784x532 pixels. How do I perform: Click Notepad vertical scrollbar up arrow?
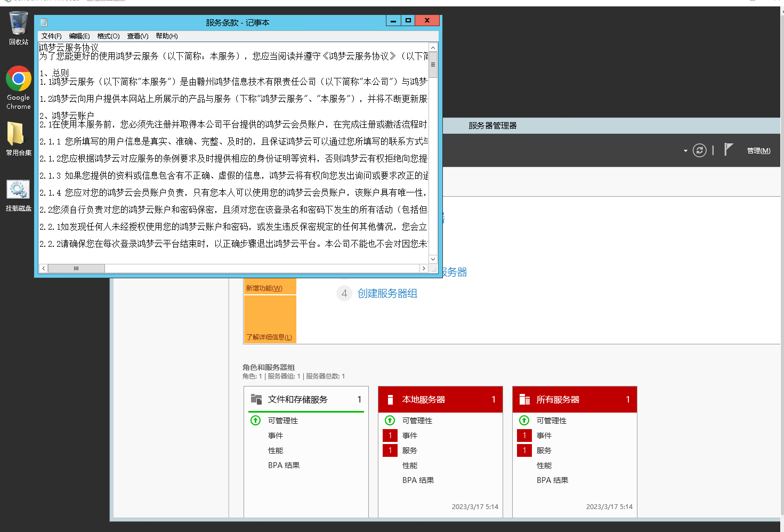click(433, 47)
